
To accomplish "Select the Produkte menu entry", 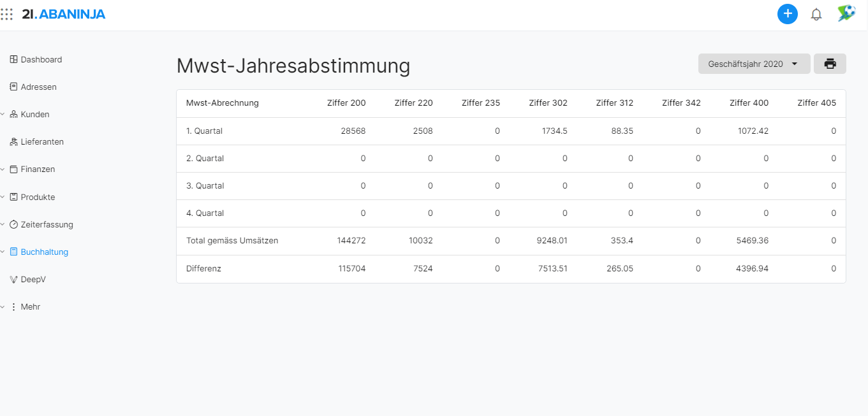I will pyautogui.click(x=36, y=197).
